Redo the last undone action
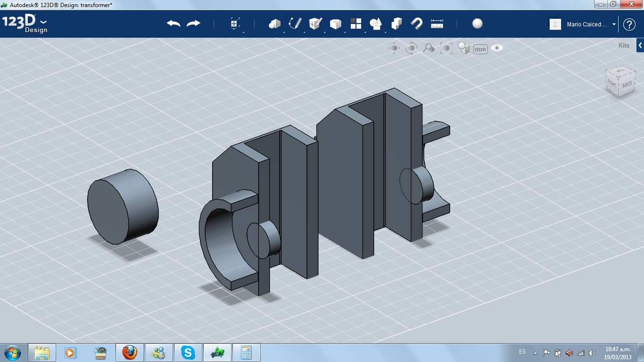 [x=194, y=24]
